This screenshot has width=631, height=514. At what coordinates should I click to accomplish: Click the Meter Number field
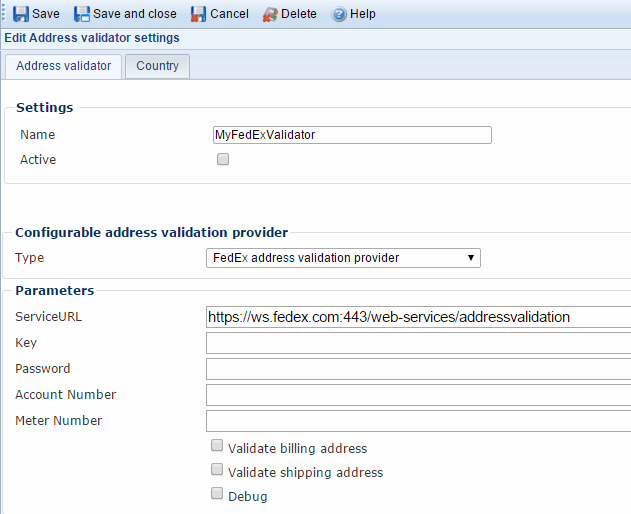point(418,421)
